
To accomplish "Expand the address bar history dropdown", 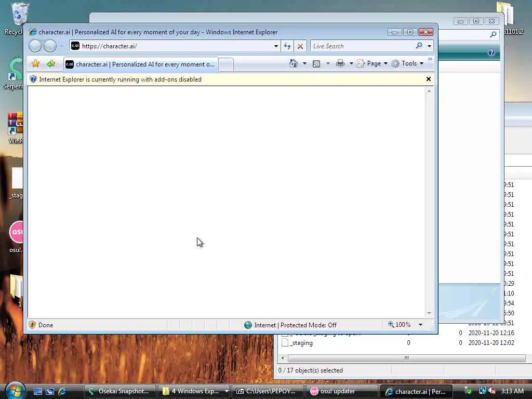I will [x=276, y=46].
